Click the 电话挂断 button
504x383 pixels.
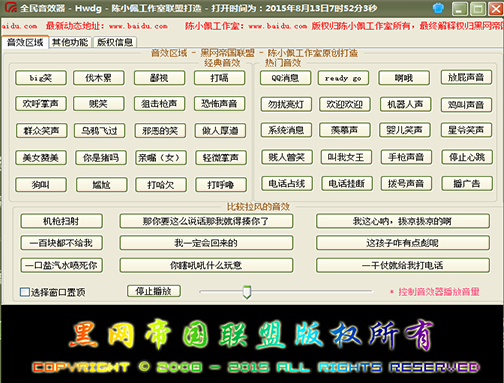click(x=347, y=183)
